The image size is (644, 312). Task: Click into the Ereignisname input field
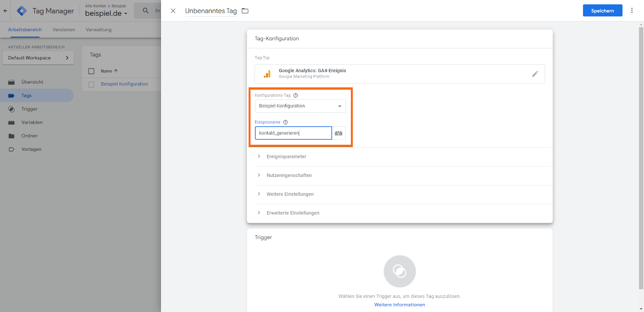293,133
